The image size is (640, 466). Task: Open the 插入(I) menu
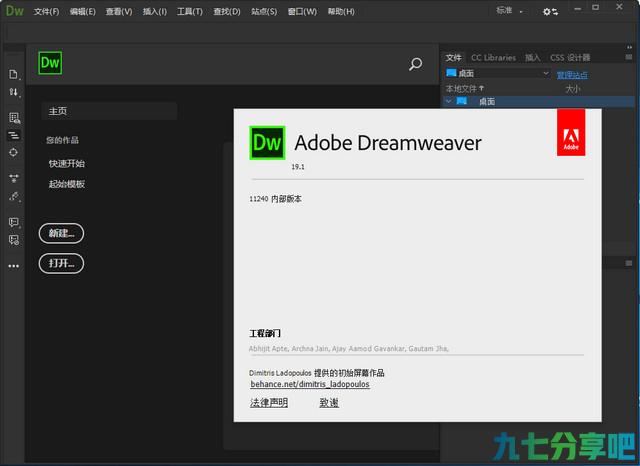point(155,11)
